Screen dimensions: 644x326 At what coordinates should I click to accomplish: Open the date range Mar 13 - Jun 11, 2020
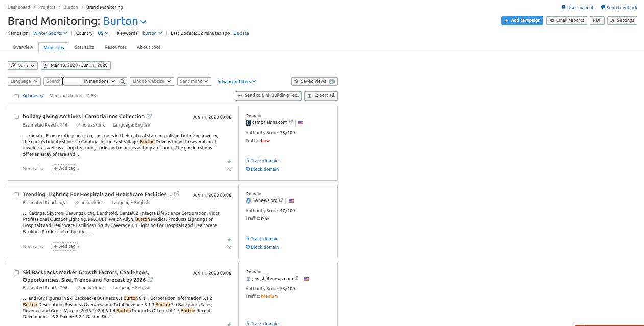click(x=76, y=66)
